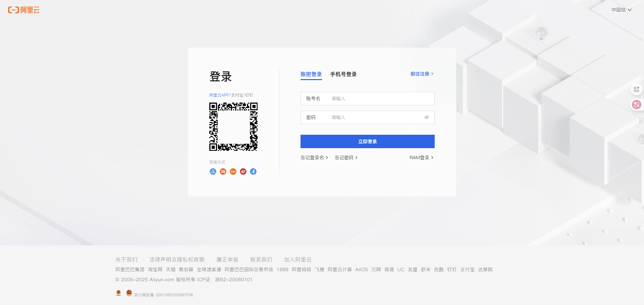Click the pink translate floating icon
644x305 pixels.
pyautogui.click(x=636, y=105)
